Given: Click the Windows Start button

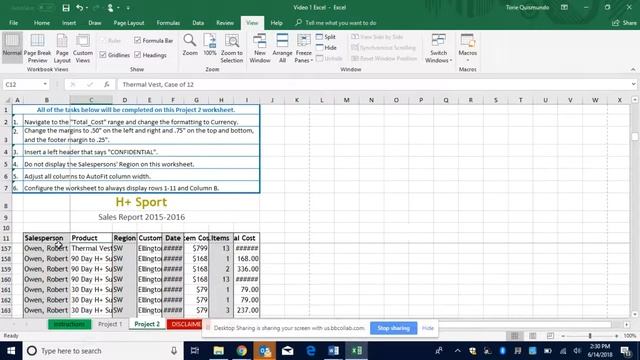Looking at the screenshot, I should [x=11, y=351].
